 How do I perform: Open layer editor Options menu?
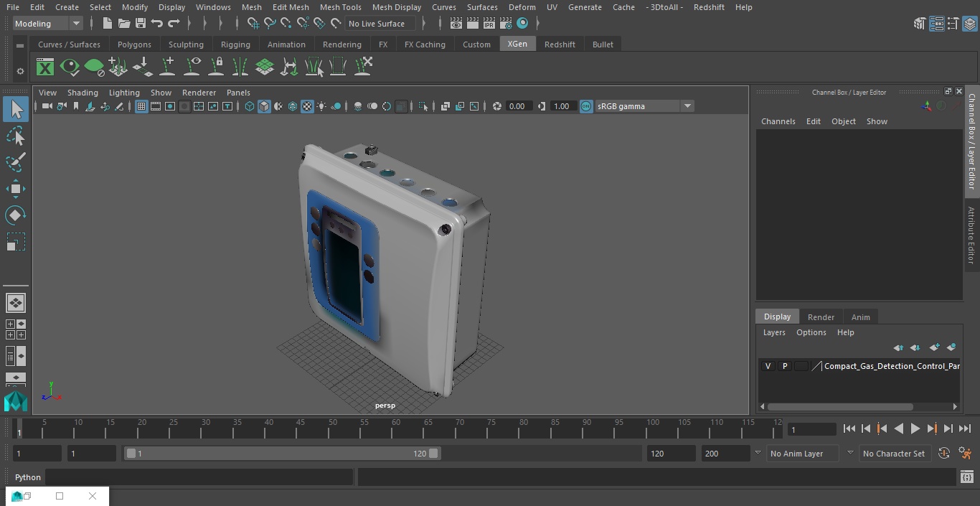click(811, 332)
